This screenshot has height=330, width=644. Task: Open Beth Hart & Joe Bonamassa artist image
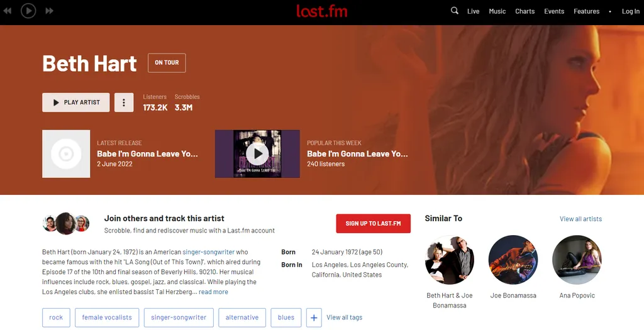point(449,260)
